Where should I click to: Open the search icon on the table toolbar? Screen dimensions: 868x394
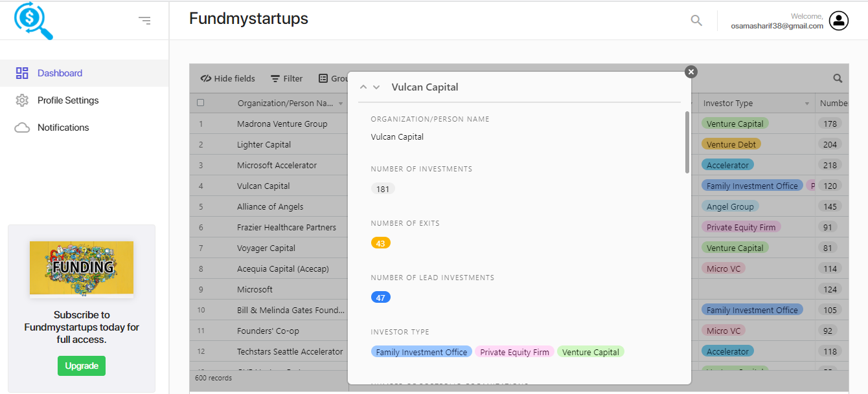pyautogui.click(x=837, y=78)
